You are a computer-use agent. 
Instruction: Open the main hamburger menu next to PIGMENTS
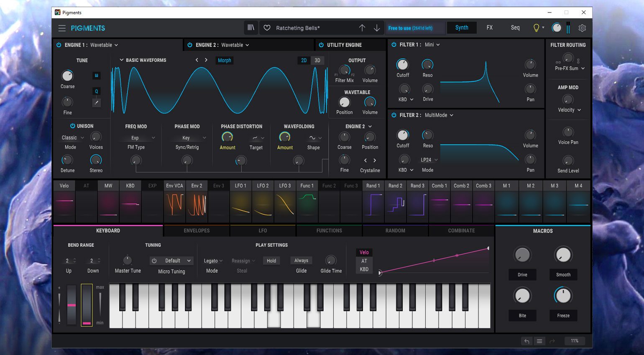(x=62, y=28)
